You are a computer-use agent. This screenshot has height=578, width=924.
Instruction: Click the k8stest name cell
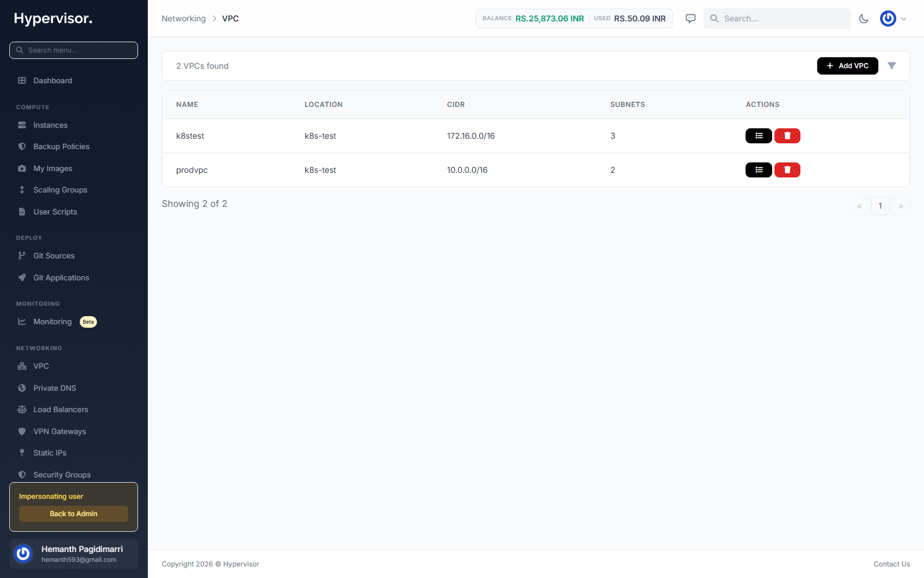pos(190,136)
